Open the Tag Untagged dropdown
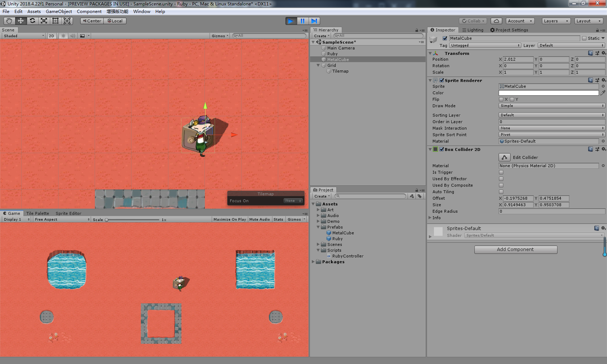The height and width of the screenshot is (364, 607). 485,45
